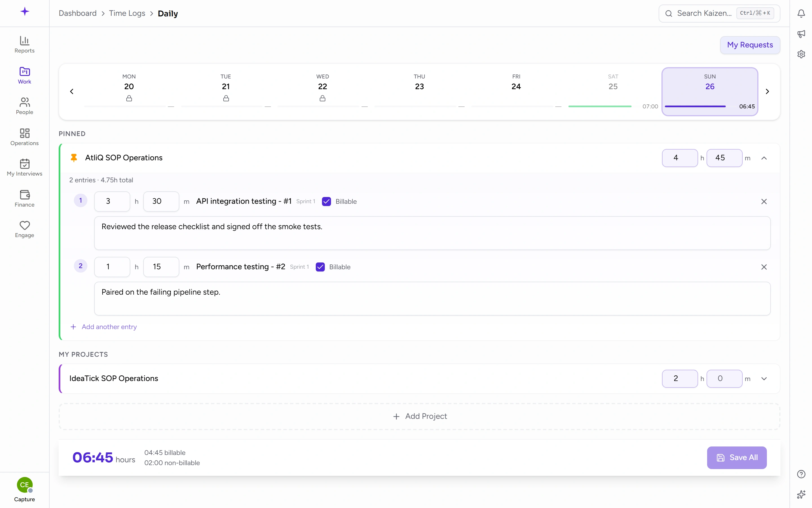Open the AI sparkle assistant icon
Viewport: 812px width, 508px height.
[801, 494]
